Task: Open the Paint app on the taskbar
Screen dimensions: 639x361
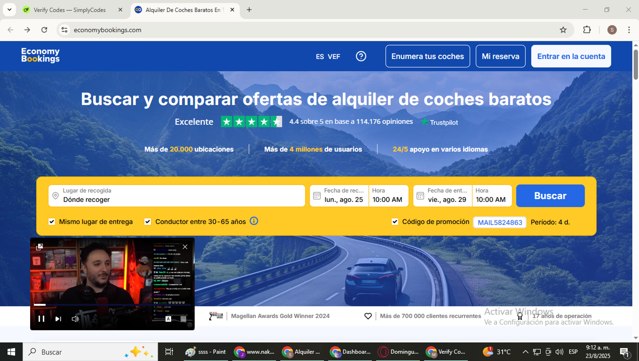Action: click(206, 352)
